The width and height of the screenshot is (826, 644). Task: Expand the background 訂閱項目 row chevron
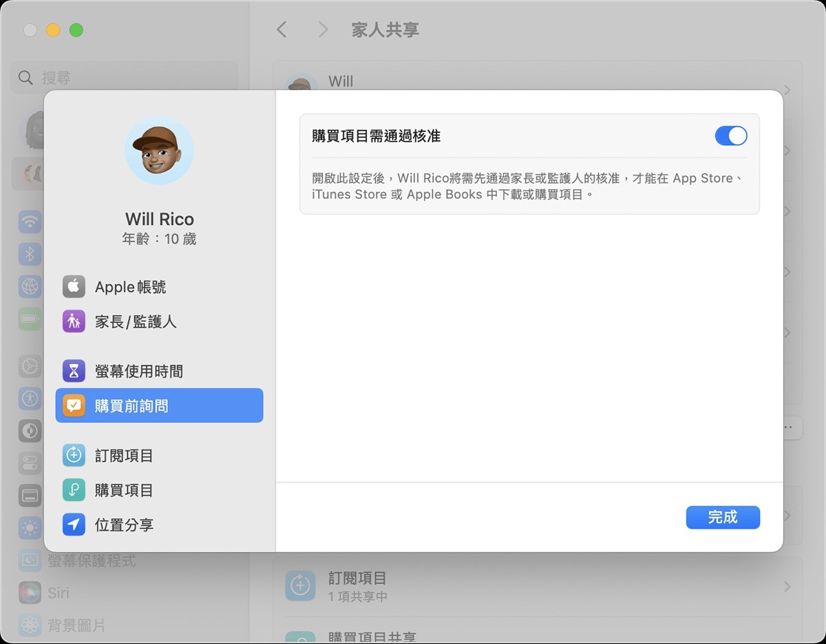coord(787,587)
